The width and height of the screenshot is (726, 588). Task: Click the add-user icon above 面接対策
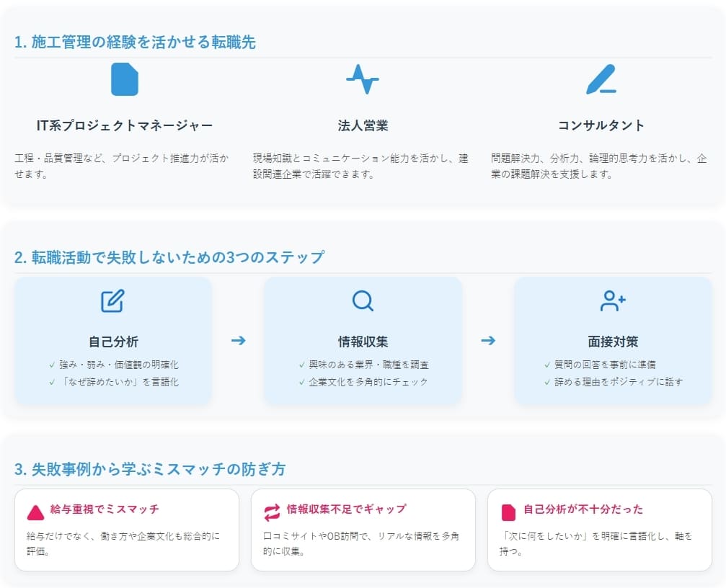(x=613, y=300)
